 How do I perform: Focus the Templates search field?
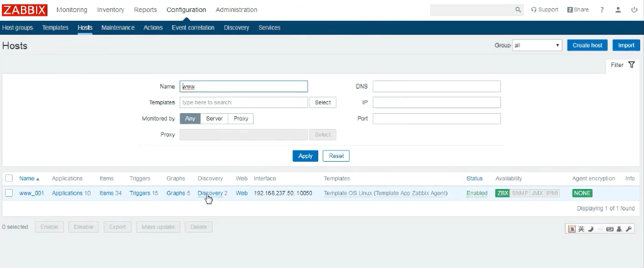click(244, 102)
